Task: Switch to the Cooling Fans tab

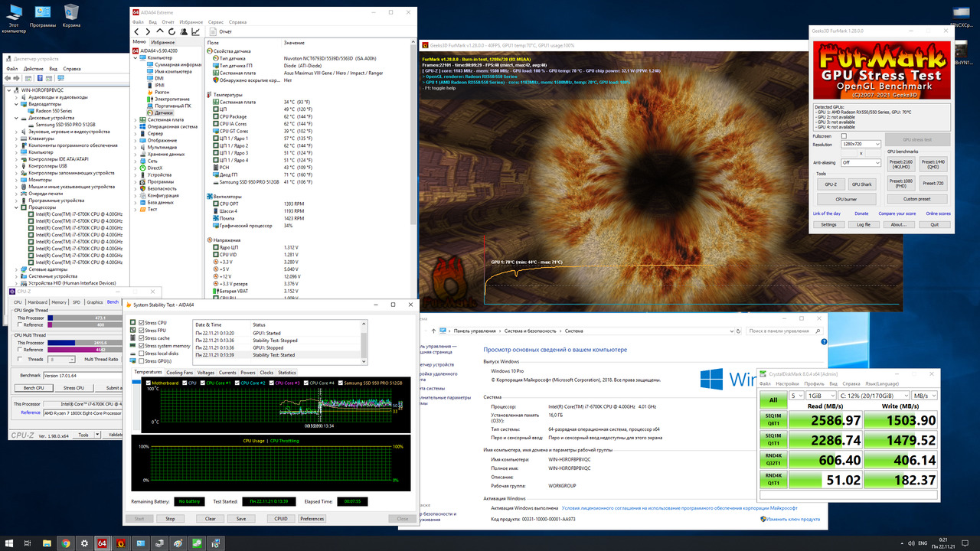Action: [x=179, y=373]
